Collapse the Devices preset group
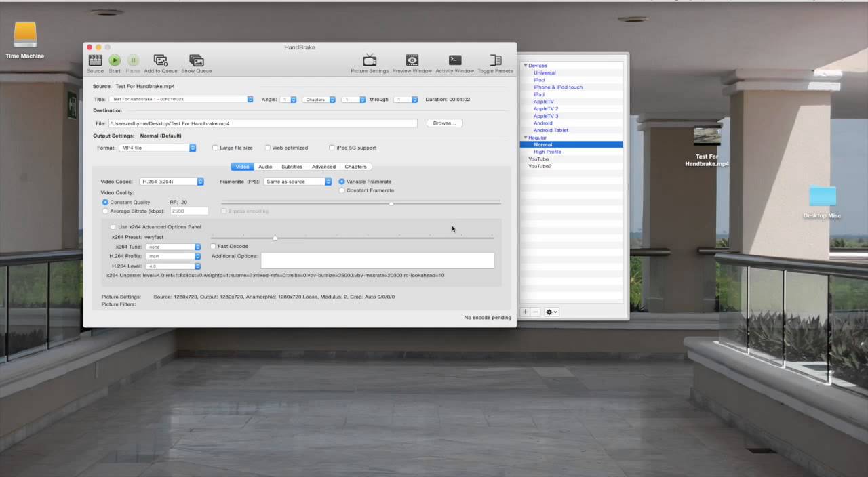This screenshot has width=868, height=477. click(525, 66)
